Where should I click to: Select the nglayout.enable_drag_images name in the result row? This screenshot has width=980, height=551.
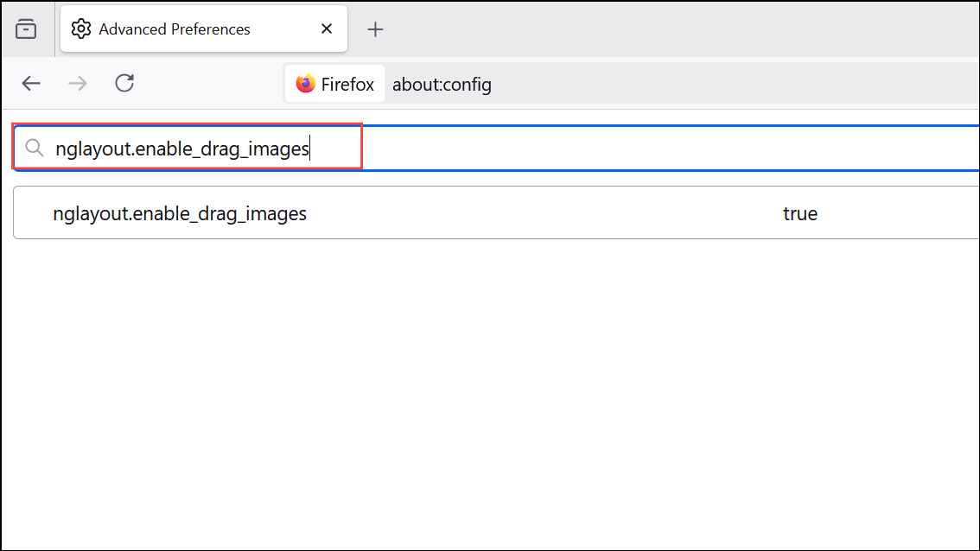point(180,213)
